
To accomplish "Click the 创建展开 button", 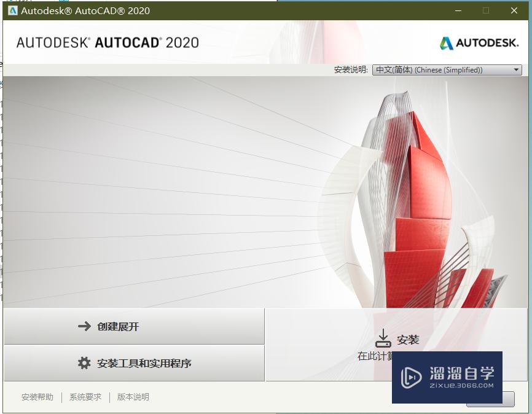I will click(134, 326).
